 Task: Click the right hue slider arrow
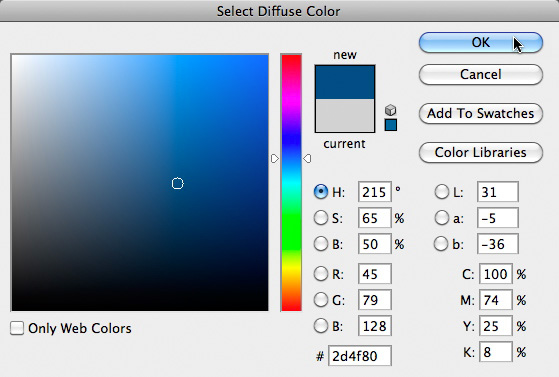pyautogui.click(x=307, y=158)
